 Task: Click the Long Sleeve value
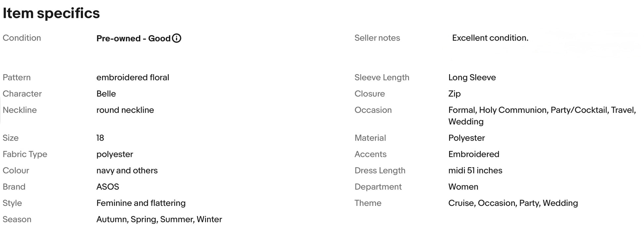(472, 77)
